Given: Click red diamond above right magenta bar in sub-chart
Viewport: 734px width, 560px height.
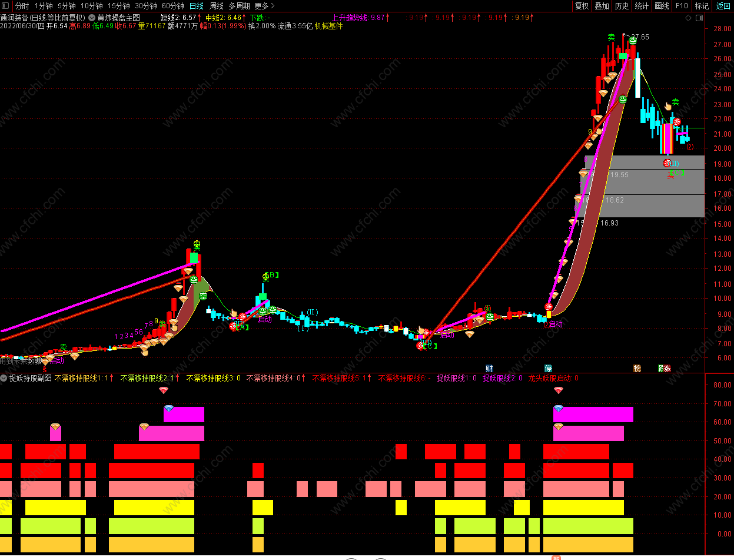Looking at the screenshot, I should [x=558, y=390].
